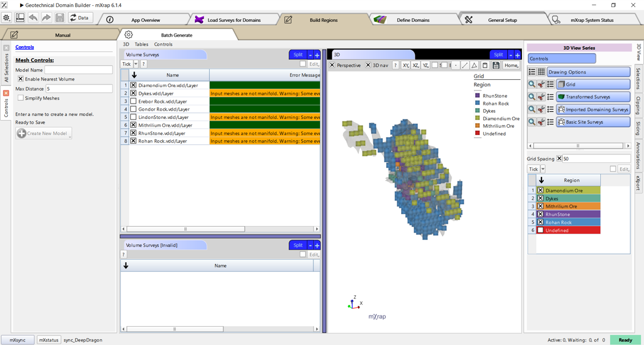Uncheck the Diamondium Ore.vdcl/Layer checkbox
The width and height of the screenshot is (644, 345).
tap(133, 85)
